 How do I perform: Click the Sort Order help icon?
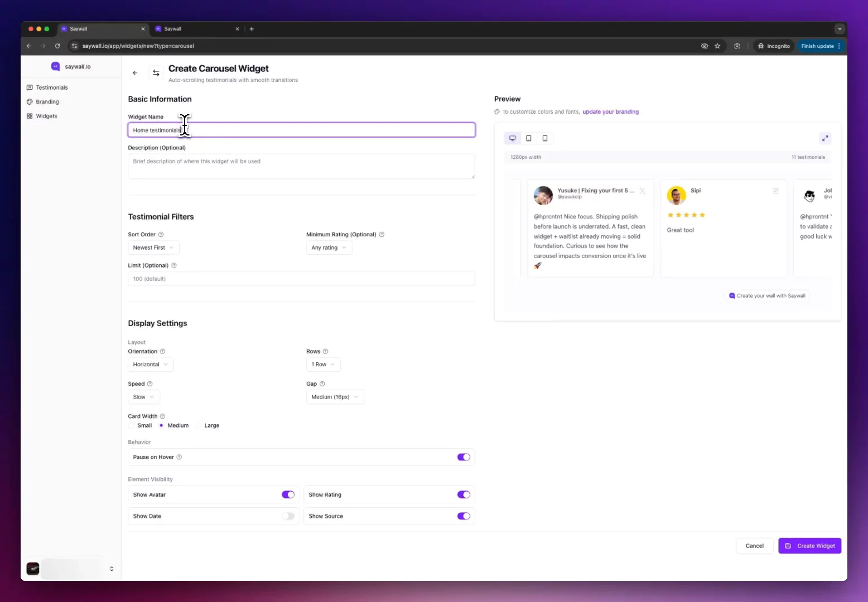click(x=161, y=235)
